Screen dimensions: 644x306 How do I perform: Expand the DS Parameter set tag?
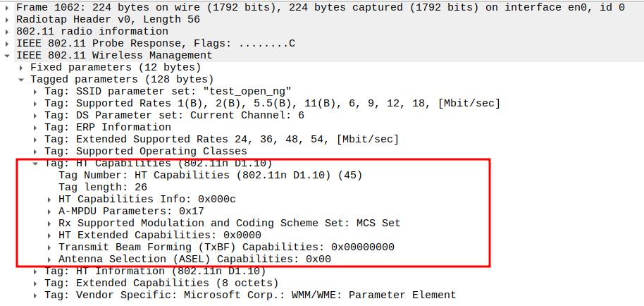(x=36, y=115)
